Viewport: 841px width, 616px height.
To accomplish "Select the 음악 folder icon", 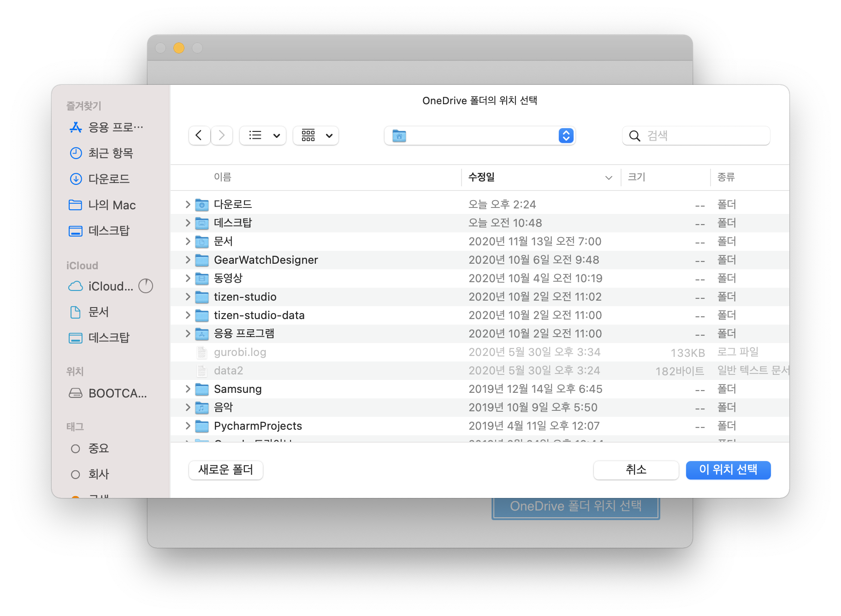I will click(x=202, y=407).
